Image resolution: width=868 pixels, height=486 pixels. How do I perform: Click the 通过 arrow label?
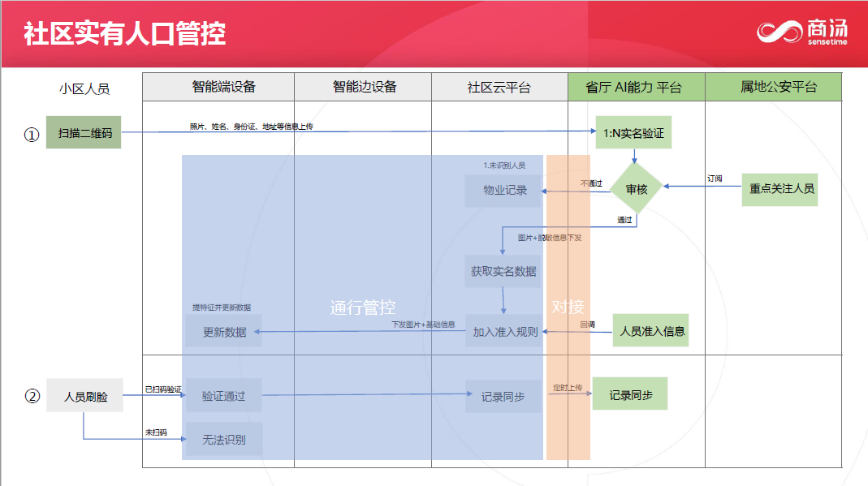[x=624, y=220]
